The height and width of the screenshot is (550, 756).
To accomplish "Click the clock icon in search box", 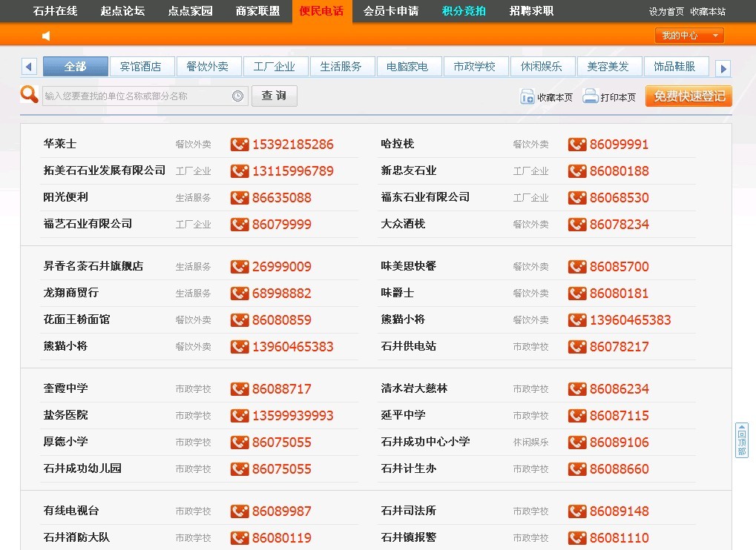I will pos(237,96).
